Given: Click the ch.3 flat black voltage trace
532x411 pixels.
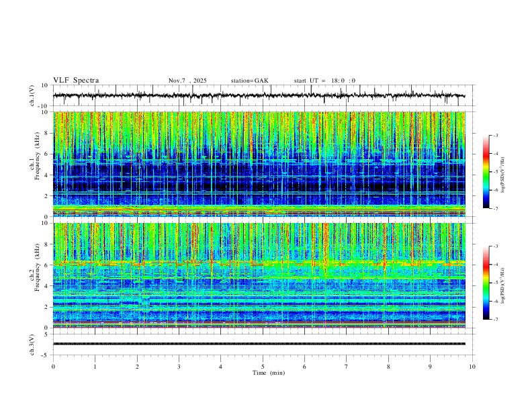Looking at the screenshot, I should click(x=259, y=344).
